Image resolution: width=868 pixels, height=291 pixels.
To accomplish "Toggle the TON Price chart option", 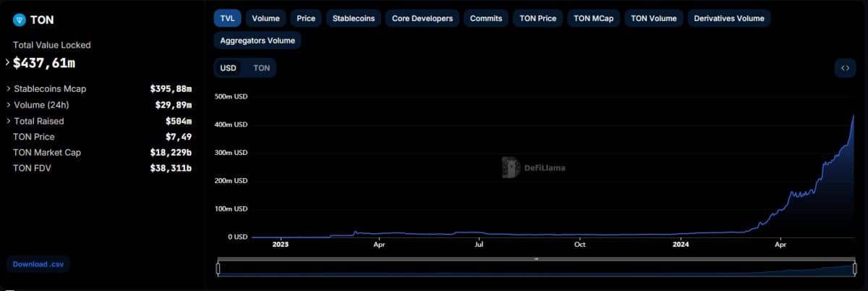I will 538,18.
